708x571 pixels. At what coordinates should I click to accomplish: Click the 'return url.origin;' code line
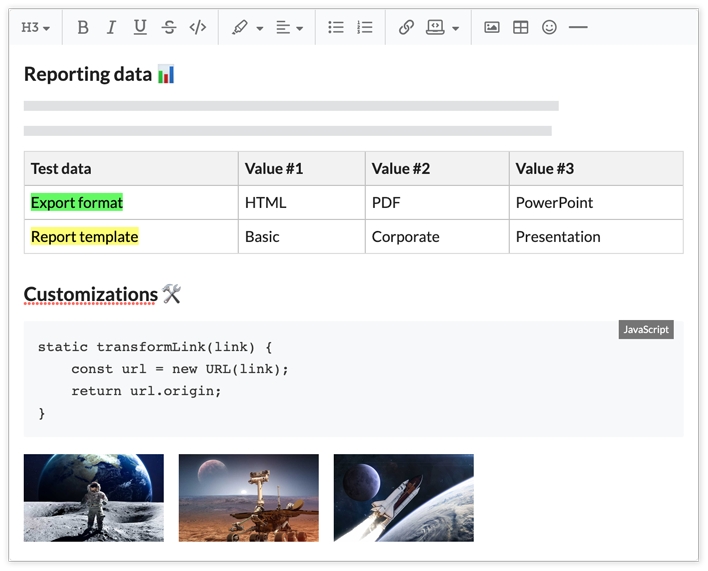146,391
